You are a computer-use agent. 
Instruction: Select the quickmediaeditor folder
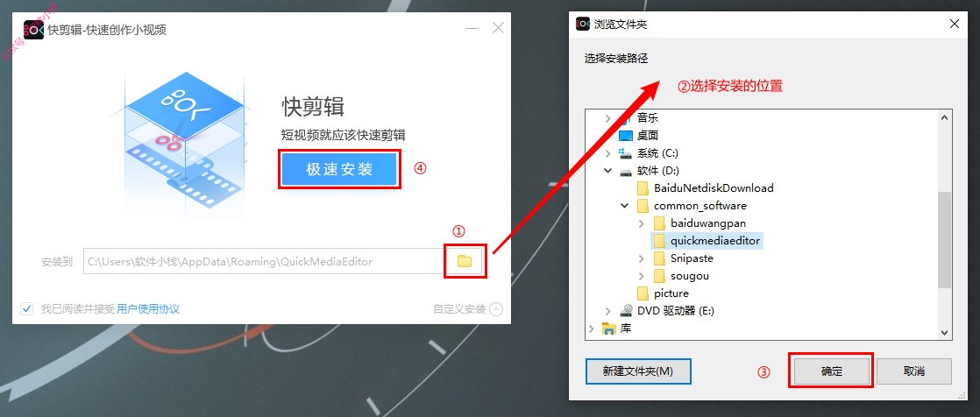coord(707,240)
